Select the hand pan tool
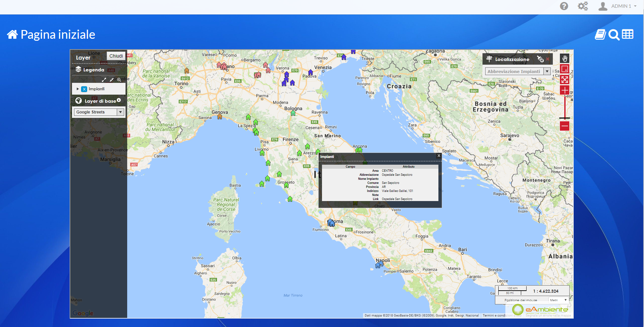This screenshot has width=644, height=327. [565, 59]
